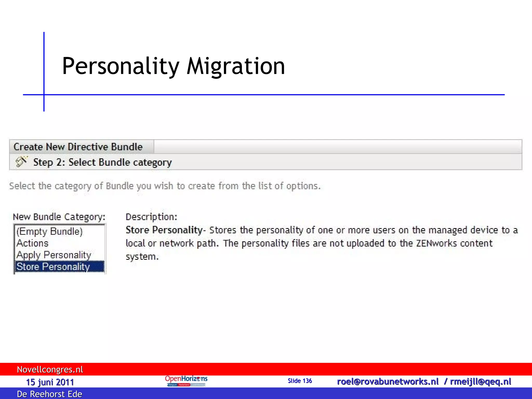This screenshot has height=399, width=532.
Task: Choose Actions in New Bundle Category list
Action: tap(59, 243)
